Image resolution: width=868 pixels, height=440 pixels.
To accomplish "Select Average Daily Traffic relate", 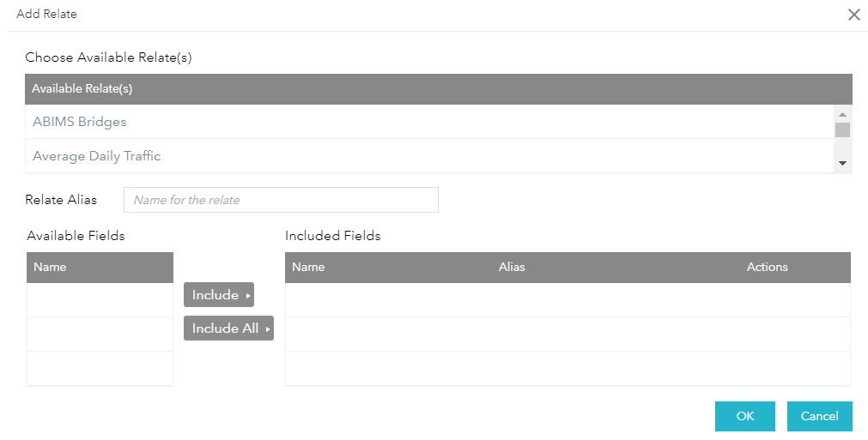I will click(x=97, y=156).
